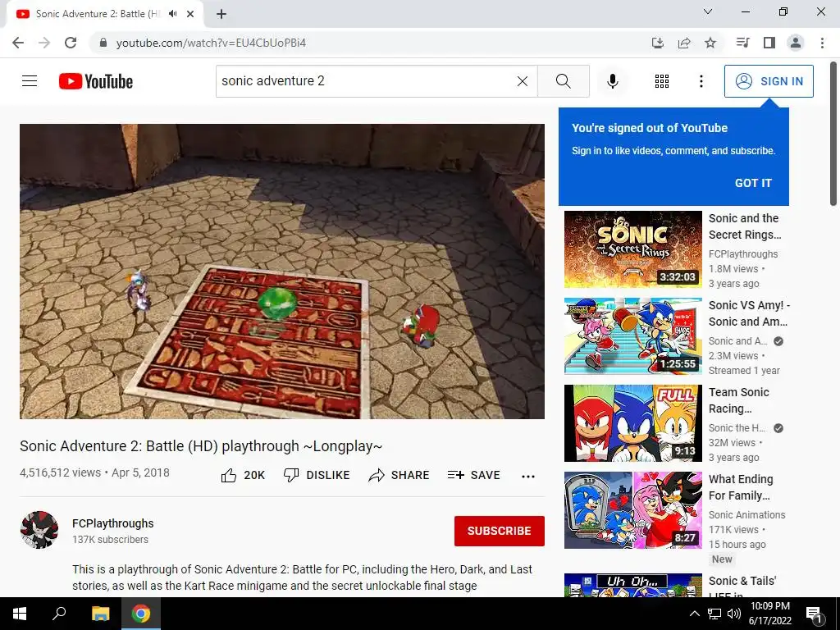
Task: Open YouTube settings three-dot menu
Action: [701, 81]
